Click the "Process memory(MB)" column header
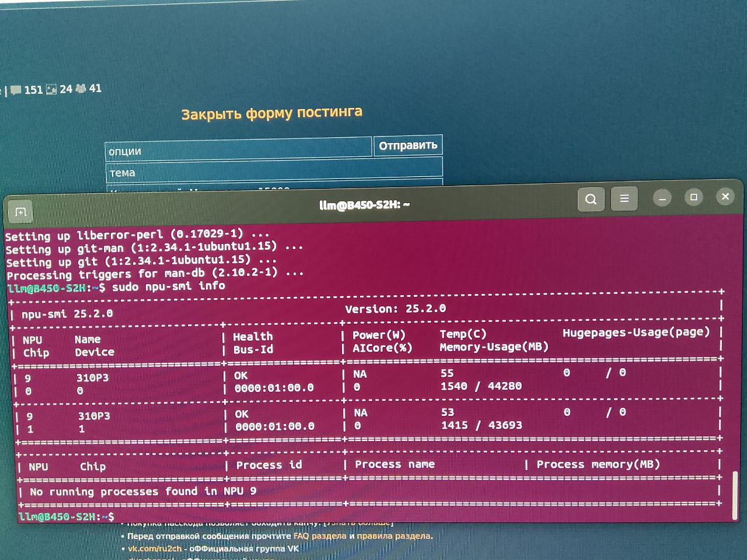This screenshot has height=560, width=747. (598, 464)
